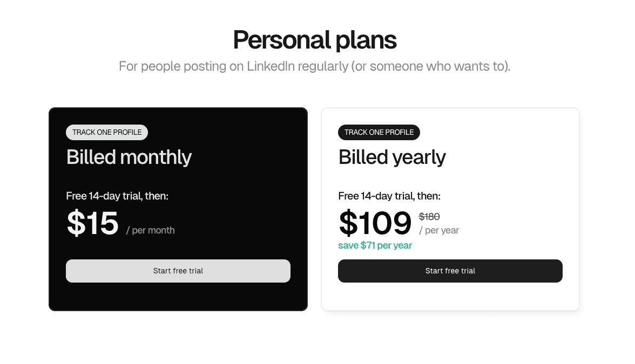Click Free 14-day trial text on yearly card
635x364 pixels.
click(389, 196)
